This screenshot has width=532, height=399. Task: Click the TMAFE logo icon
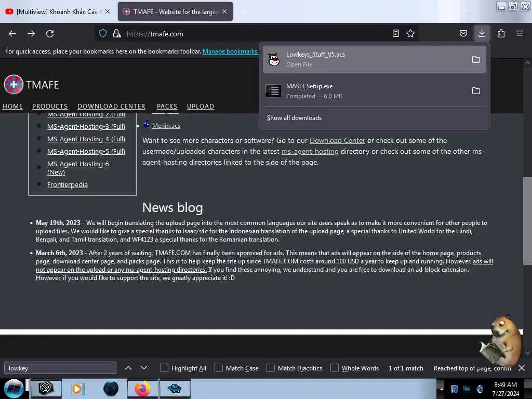[14, 85]
